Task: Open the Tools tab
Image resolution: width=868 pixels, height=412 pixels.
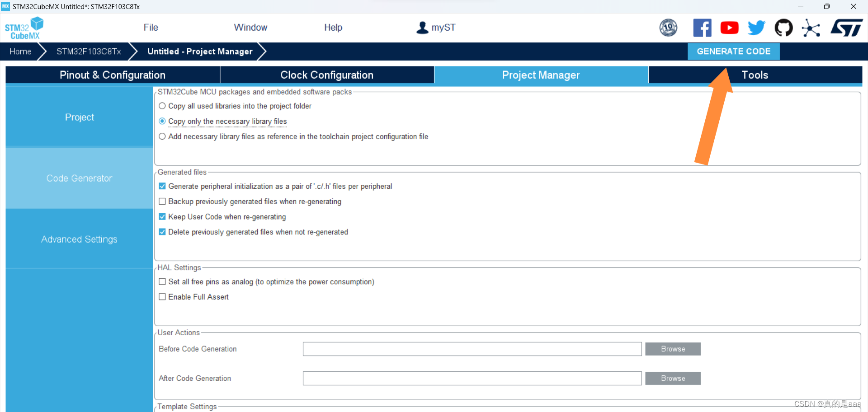Action: click(755, 75)
